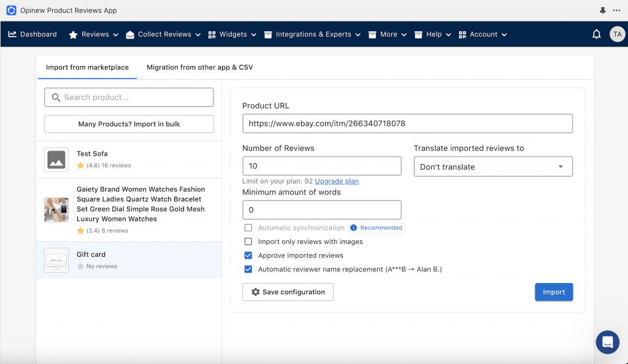Screen dimensions: 628x364
Task: Select the Test Sofa product name
Action: 92,154
